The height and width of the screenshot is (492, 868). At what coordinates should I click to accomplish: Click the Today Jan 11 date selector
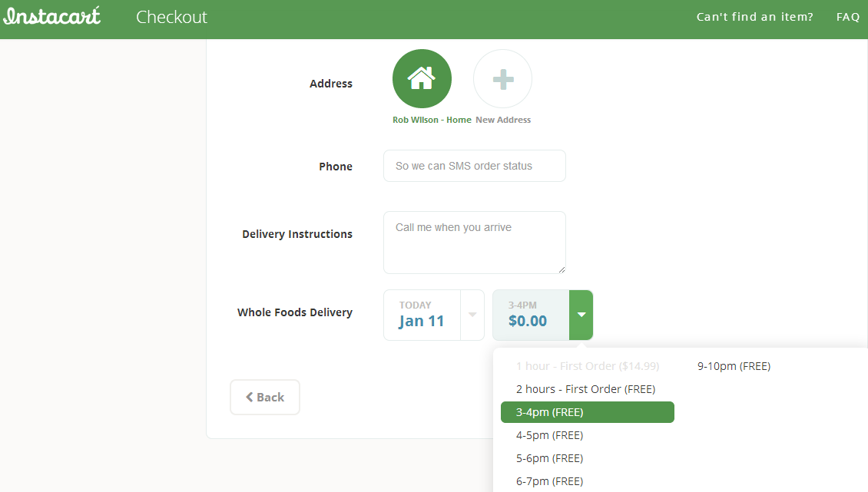point(422,315)
